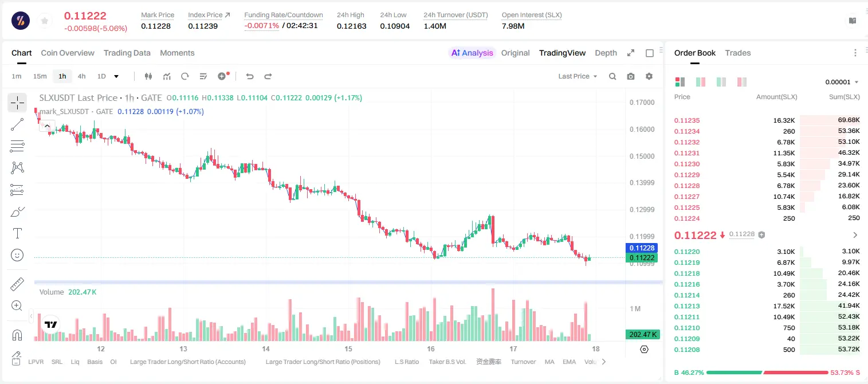Show sell orders only in order book
Screen dimensions: 868x384
[742, 82]
